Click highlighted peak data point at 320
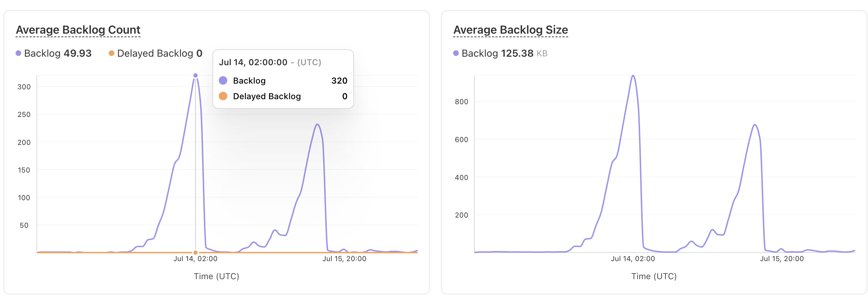 (195, 75)
